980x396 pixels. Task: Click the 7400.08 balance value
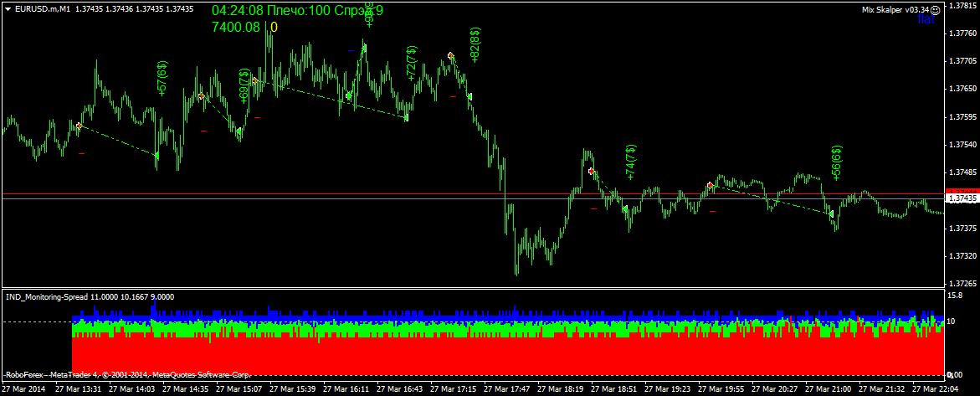236,27
